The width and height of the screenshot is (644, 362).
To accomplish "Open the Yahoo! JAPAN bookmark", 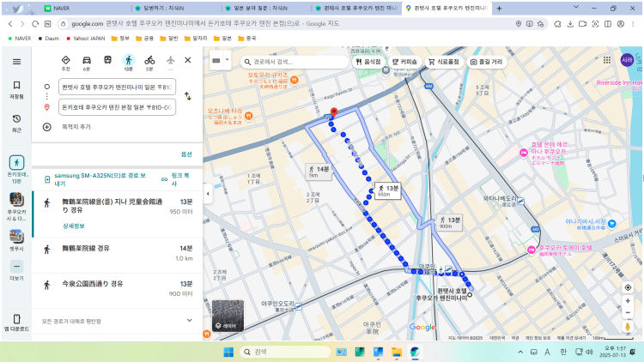I will [x=85, y=38].
